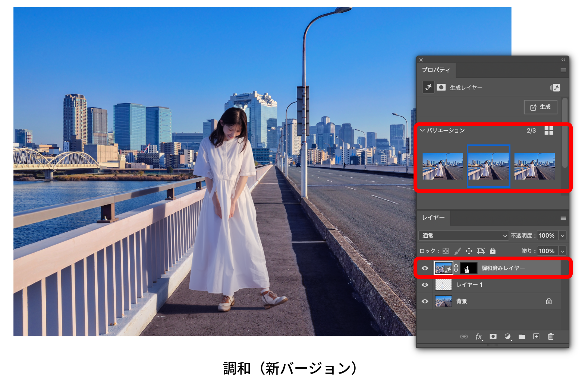The width and height of the screenshot is (588, 384).
Task: Switch variations to grid view icon
Action: pyautogui.click(x=548, y=130)
